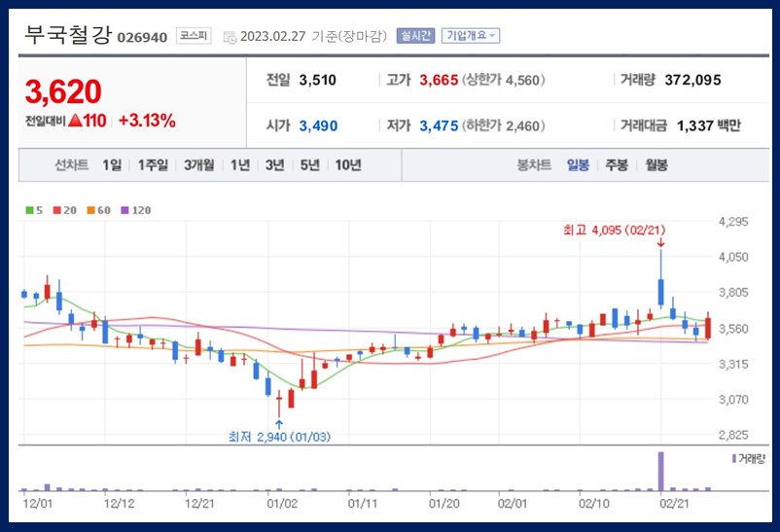Click the 4,295 price axis label

click(733, 222)
